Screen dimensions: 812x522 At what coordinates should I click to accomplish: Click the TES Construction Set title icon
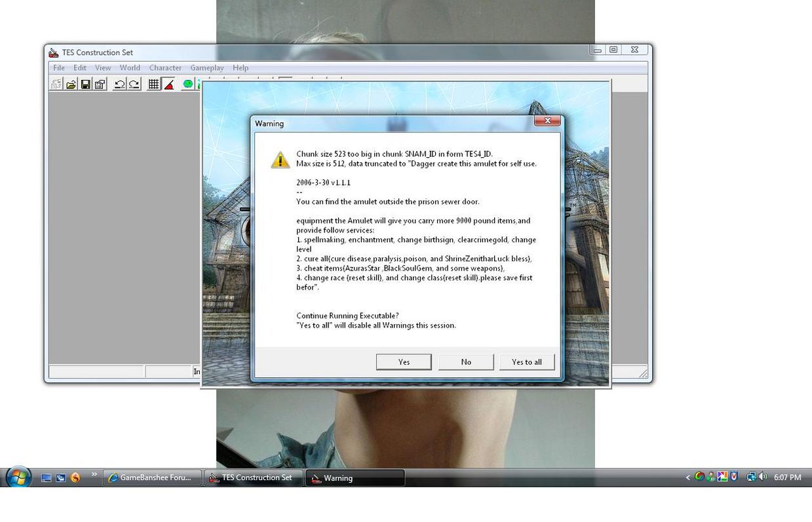pos(54,52)
